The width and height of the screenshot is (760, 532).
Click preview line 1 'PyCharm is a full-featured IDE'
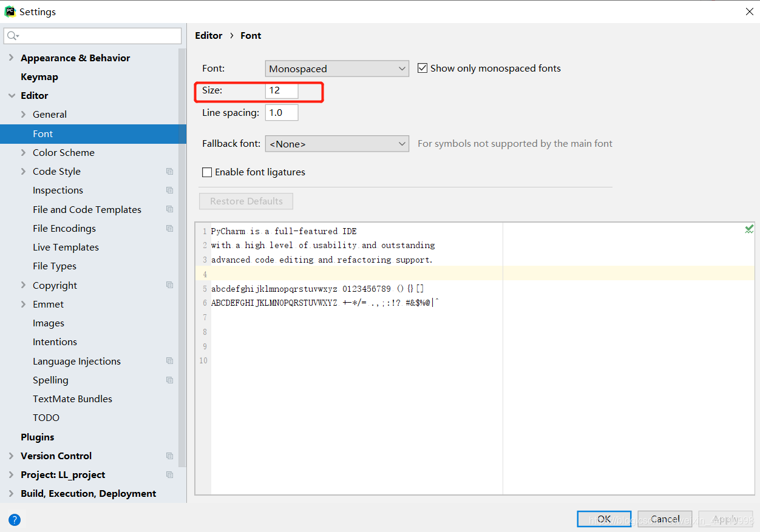point(284,231)
